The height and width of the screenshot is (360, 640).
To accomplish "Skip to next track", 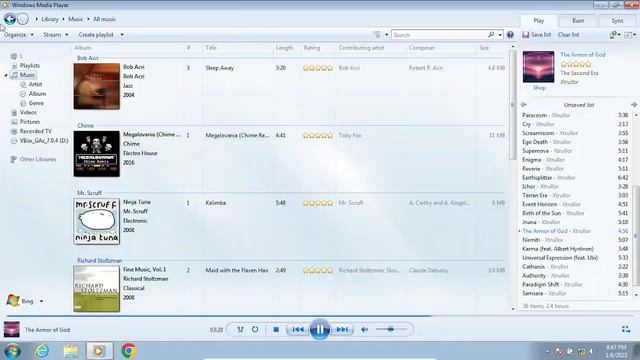I will pos(342,329).
